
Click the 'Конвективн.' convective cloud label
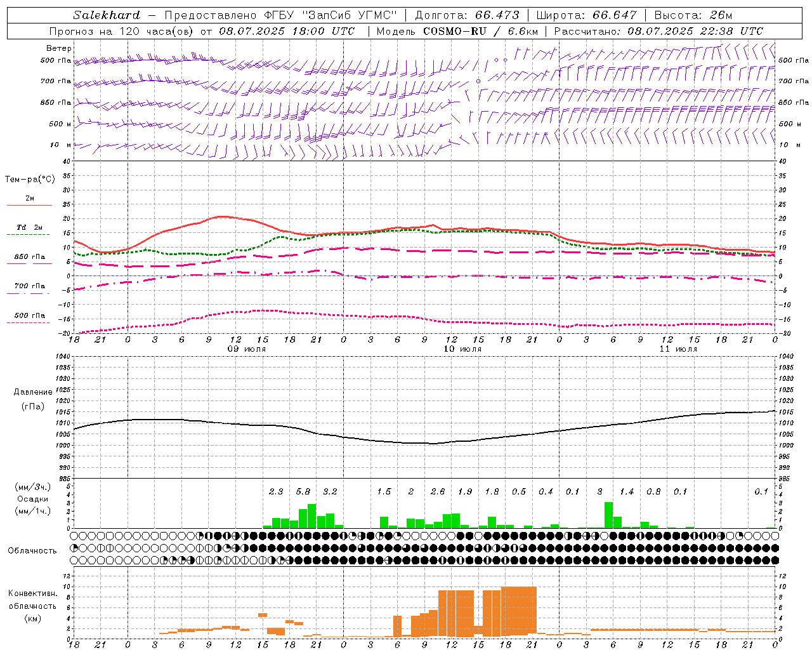point(32,594)
